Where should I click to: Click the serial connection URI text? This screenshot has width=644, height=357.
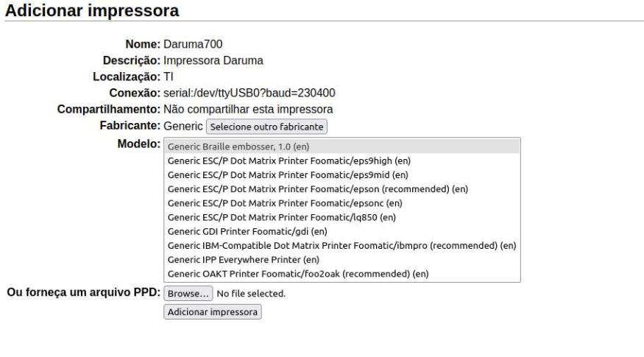coord(250,93)
